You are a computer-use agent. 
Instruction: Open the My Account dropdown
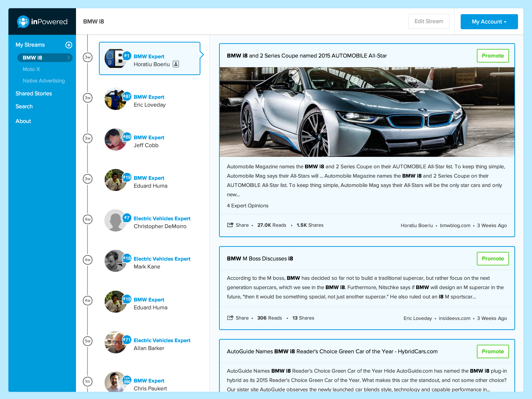coord(489,22)
